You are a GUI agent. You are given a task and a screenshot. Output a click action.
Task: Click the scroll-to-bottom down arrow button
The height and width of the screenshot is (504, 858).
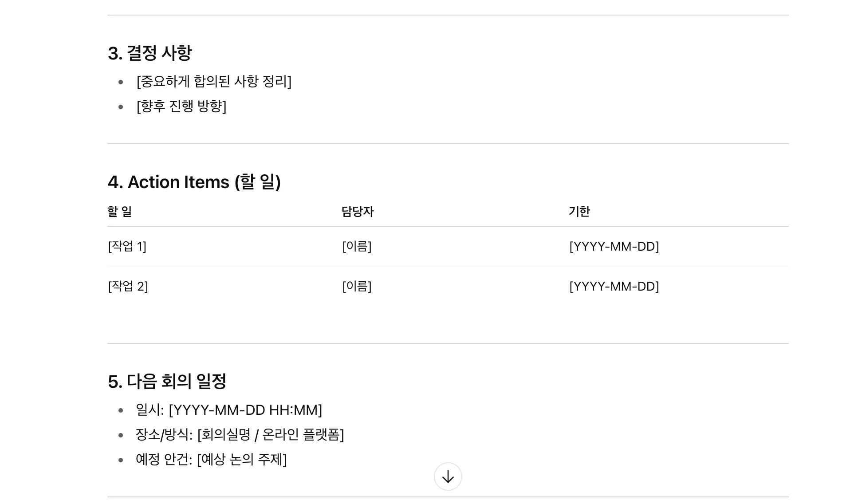448,476
